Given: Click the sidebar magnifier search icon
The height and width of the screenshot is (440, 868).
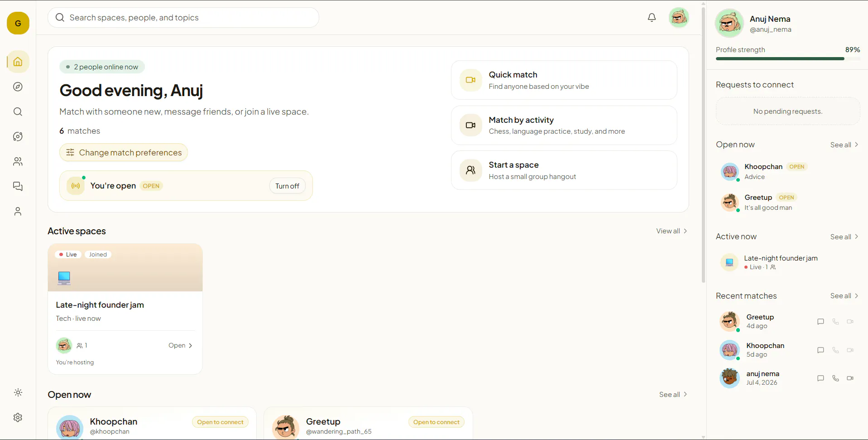Looking at the screenshot, I should 18,111.
